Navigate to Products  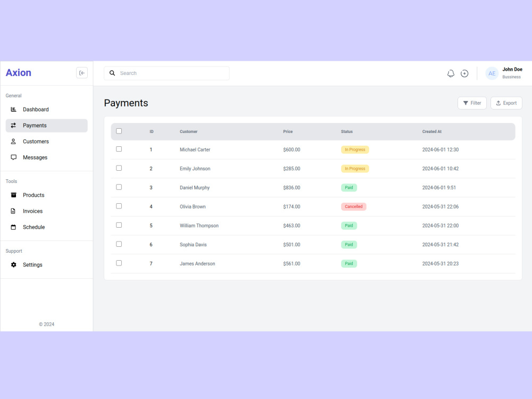(46, 195)
